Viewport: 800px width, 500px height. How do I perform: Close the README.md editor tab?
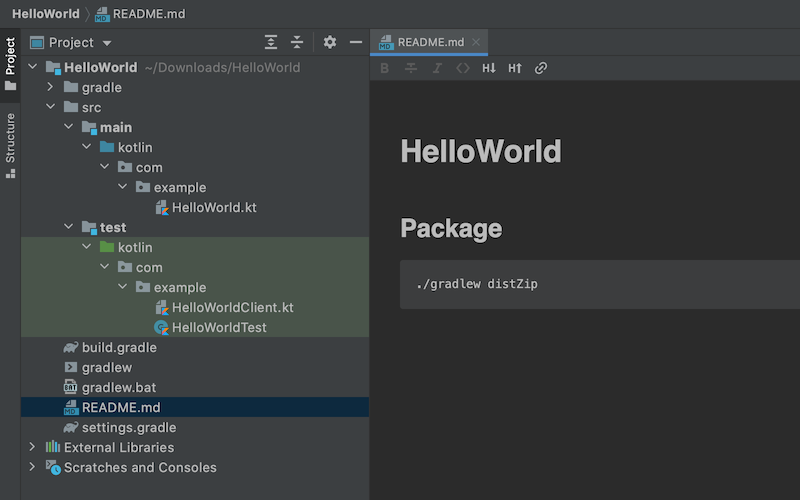(x=477, y=42)
